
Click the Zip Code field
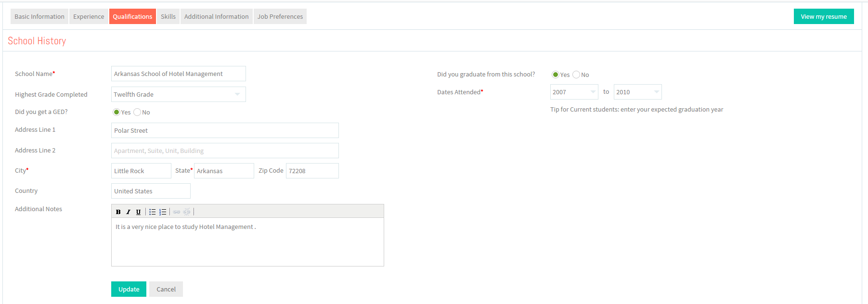coord(312,171)
